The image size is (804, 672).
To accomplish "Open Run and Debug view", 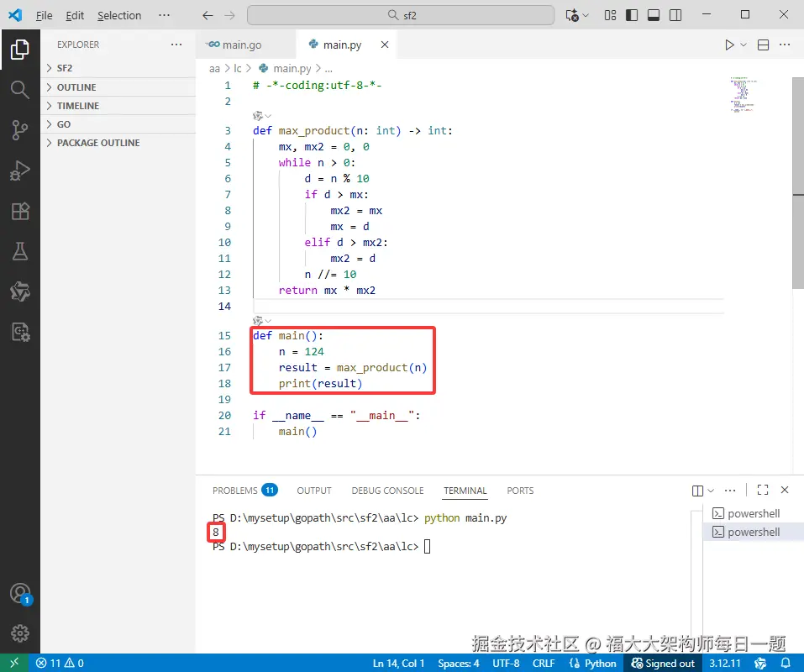I will 20,171.
